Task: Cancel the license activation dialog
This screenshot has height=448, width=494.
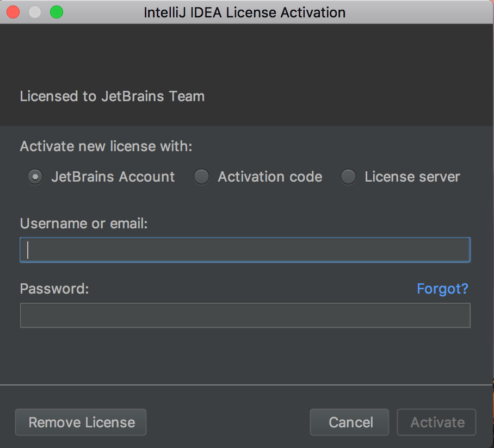Action: point(349,422)
